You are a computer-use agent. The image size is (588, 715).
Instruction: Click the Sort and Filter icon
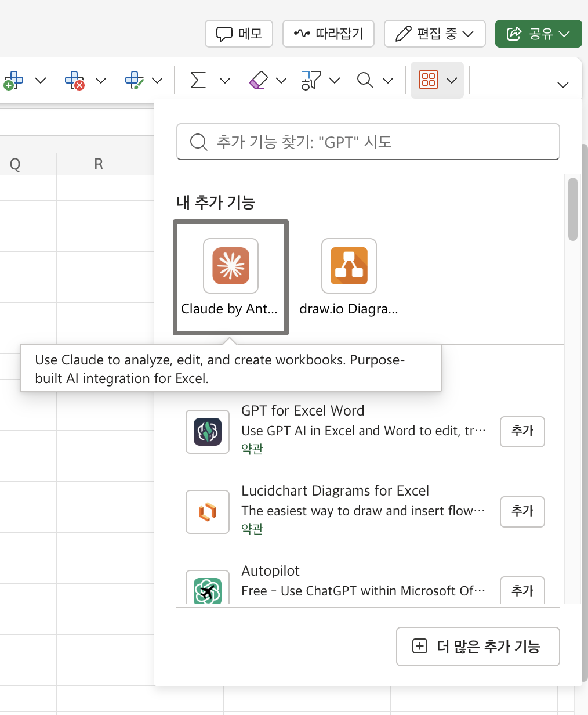311,80
